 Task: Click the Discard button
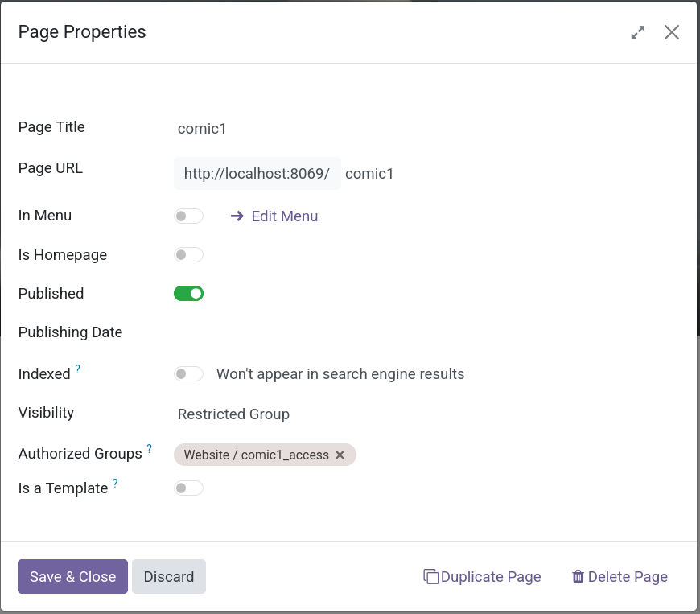coord(168,576)
